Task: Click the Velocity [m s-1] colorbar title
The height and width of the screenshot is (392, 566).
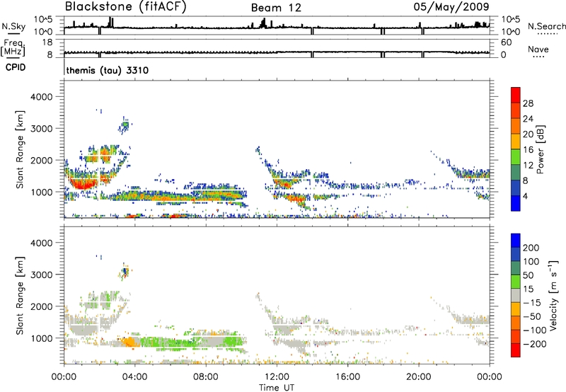Action: coord(553,295)
